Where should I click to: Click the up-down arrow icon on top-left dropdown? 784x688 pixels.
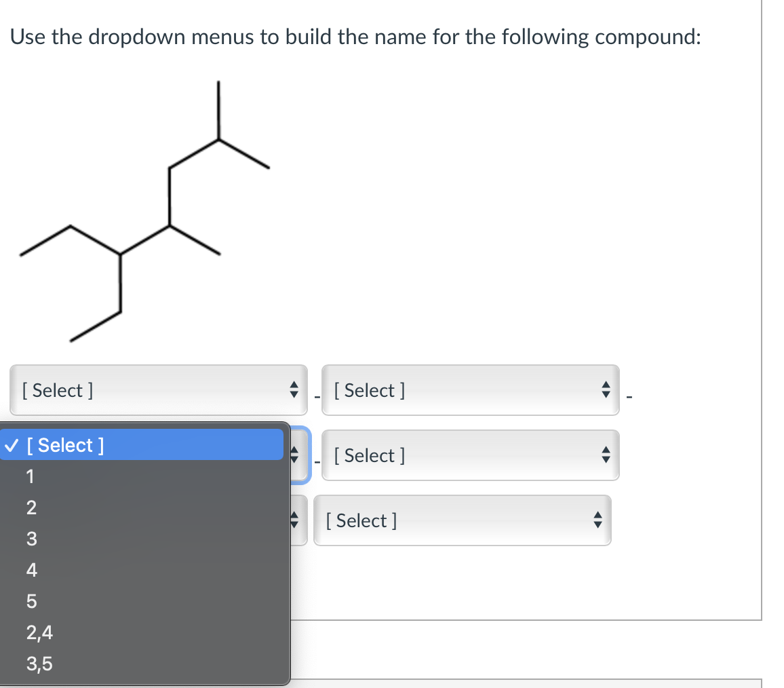tap(294, 390)
